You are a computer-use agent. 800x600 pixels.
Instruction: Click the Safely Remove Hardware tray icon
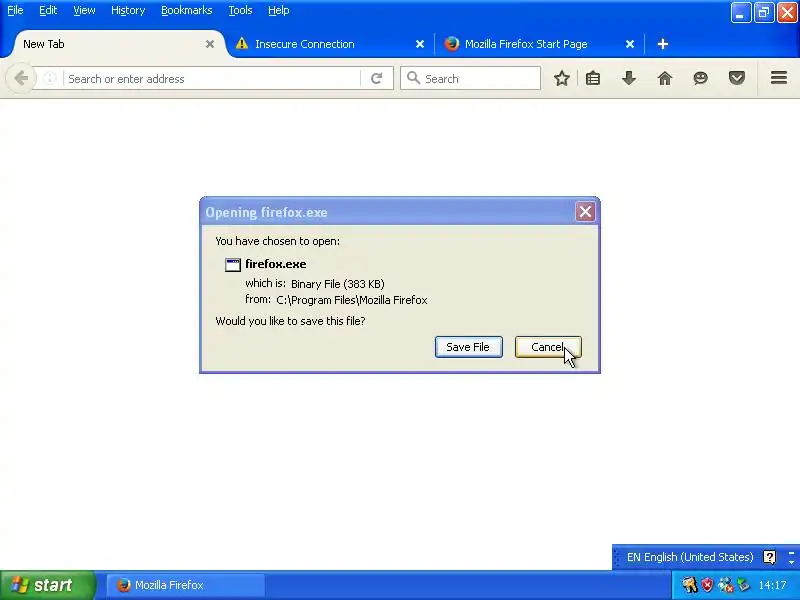(x=744, y=585)
